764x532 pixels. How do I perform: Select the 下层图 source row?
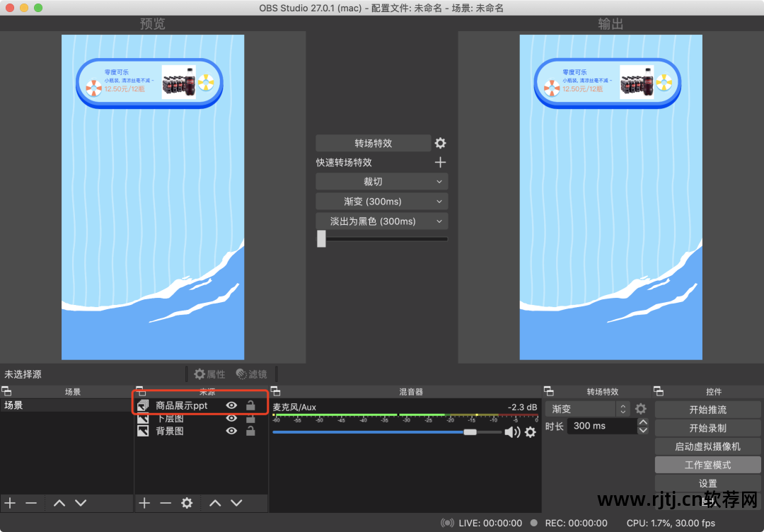201,419
